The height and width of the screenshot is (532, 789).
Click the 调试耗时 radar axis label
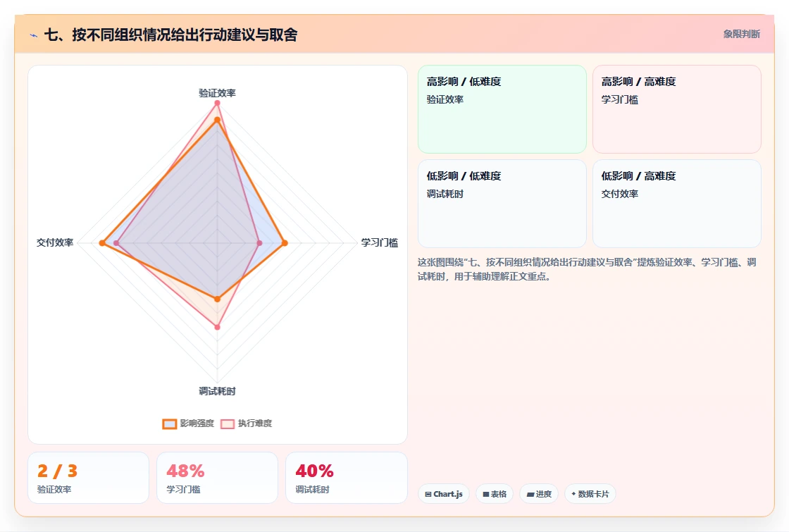click(218, 391)
